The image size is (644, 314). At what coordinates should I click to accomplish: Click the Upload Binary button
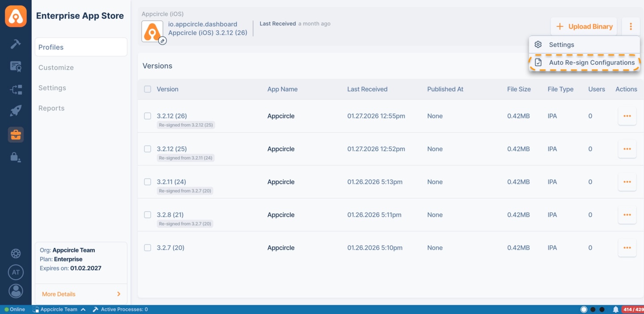584,26
